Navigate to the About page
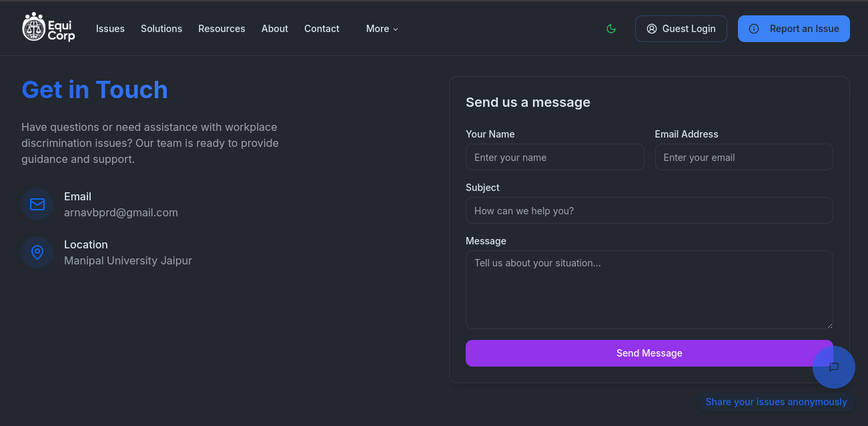 click(275, 29)
